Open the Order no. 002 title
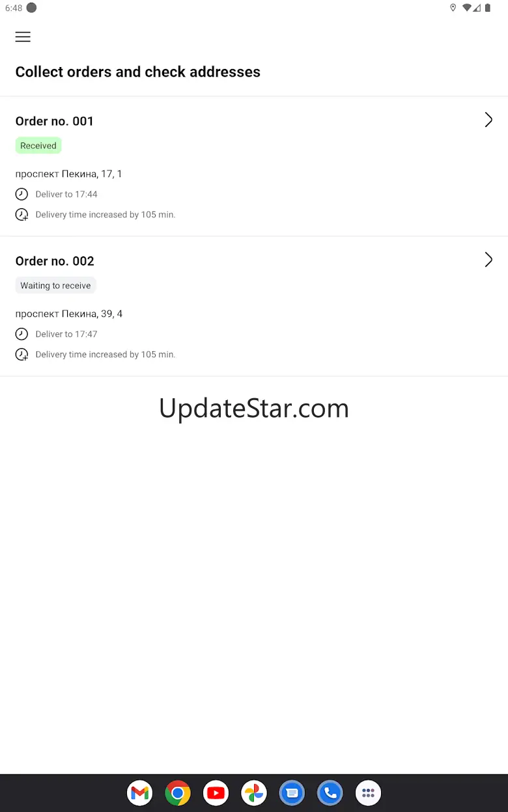 [x=55, y=261]
